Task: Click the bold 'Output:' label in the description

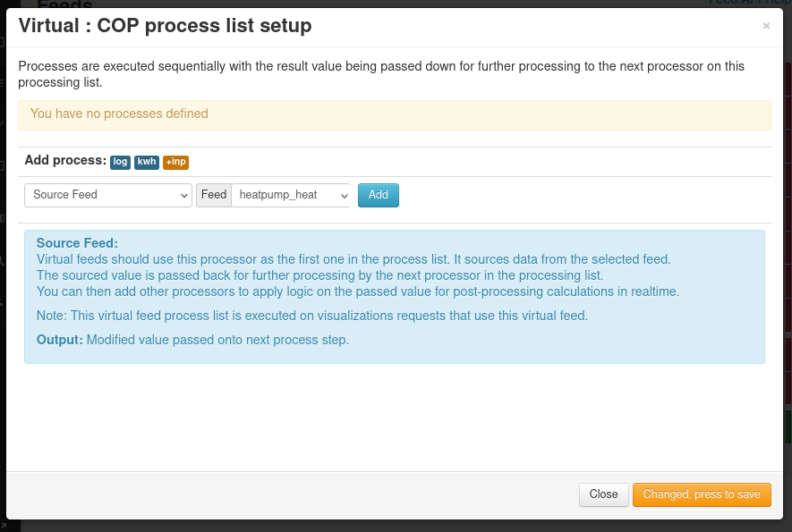Action: [x=60, y=340]
